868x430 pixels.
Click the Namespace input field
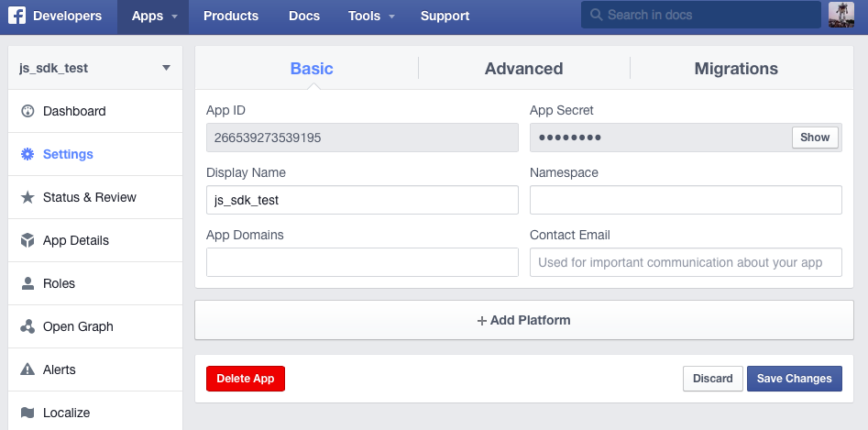686,200
